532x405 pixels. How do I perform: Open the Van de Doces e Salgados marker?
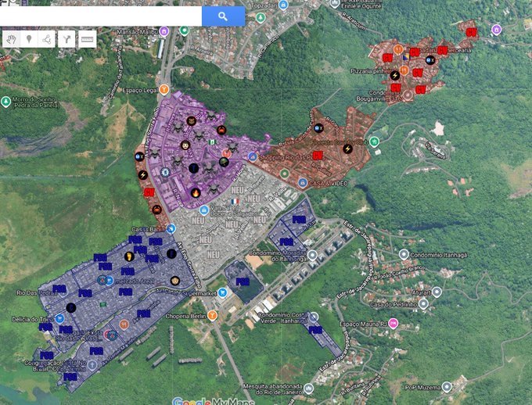[x=204, y=210]
